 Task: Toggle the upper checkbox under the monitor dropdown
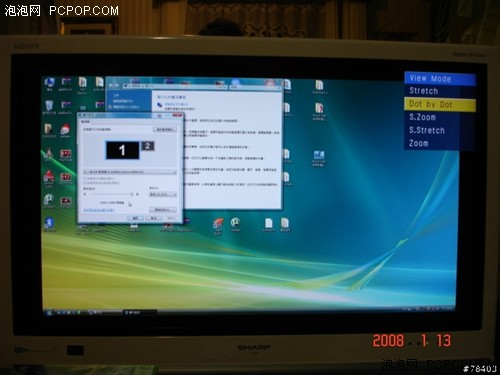coord(85,179)
